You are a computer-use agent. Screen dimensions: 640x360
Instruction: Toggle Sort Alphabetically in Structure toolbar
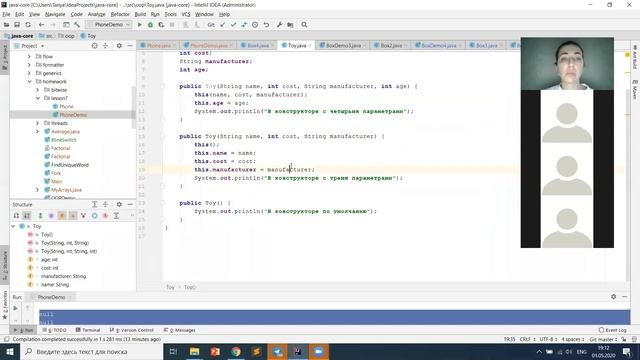(27, 216)
